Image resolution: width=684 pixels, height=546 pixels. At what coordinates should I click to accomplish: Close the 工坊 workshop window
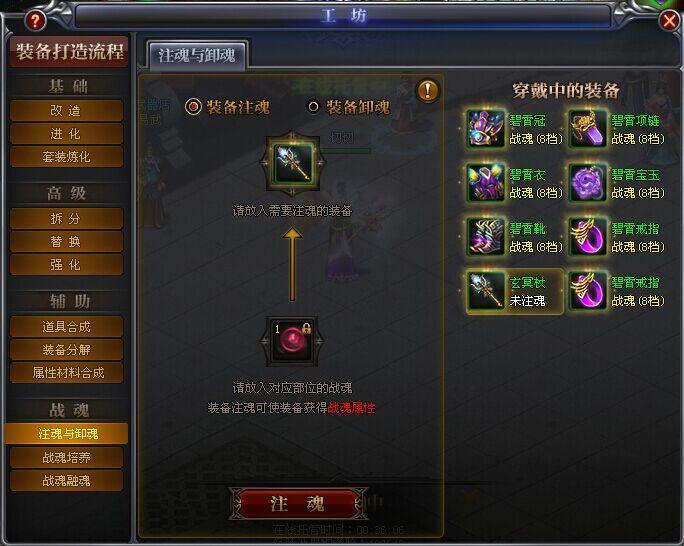[x=670, y=20]
